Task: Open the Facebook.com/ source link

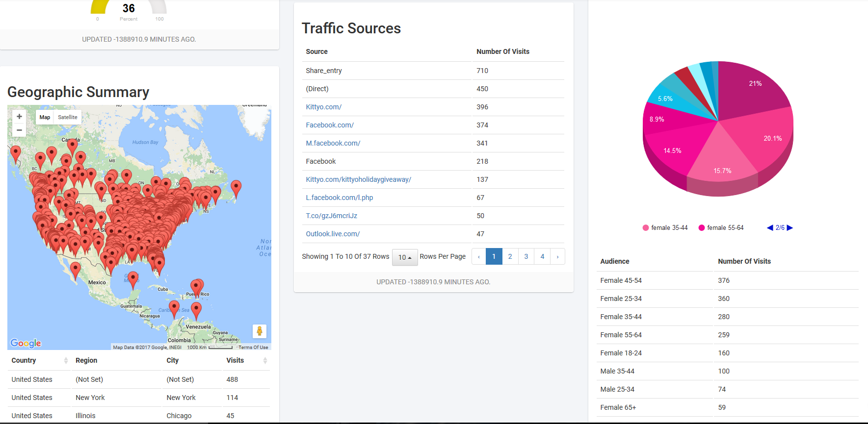Action: 330,125
